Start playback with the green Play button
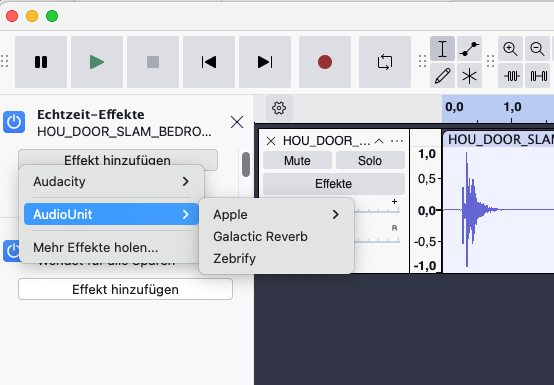This screenshot has height=385, width=554. 97,62
